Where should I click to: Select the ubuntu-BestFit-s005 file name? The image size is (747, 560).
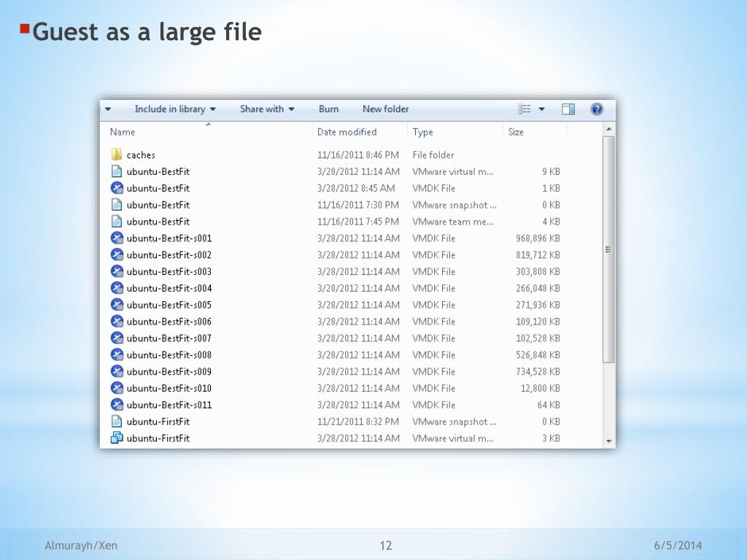pyautogui.click(x=169, y=305)
